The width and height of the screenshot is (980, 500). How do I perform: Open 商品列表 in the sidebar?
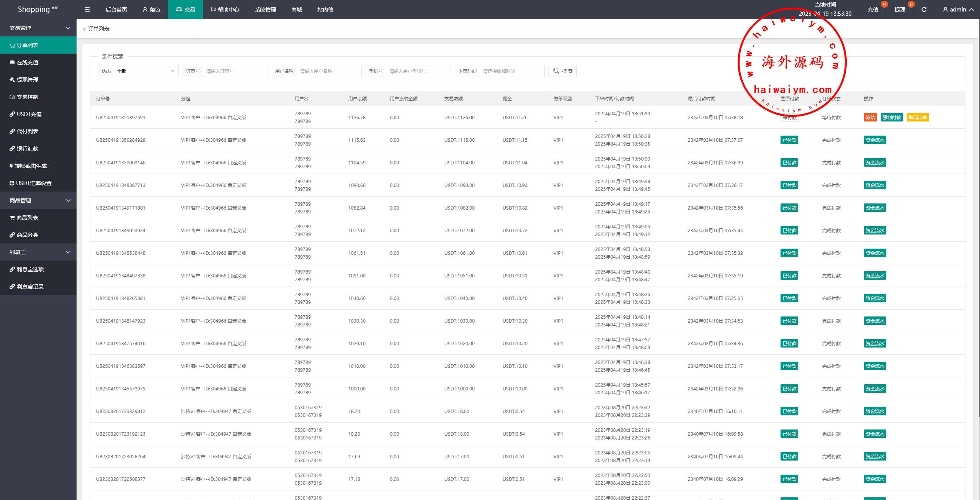pos(27,218)
